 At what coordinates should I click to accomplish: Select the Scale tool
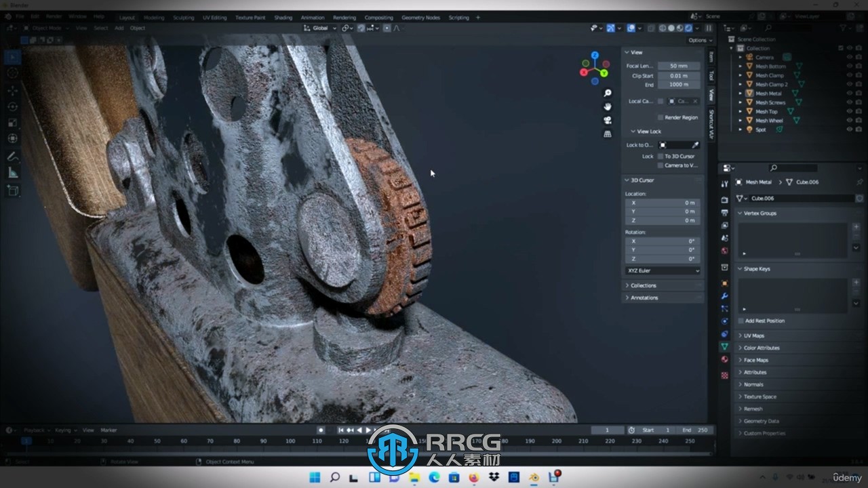(12, 123)
